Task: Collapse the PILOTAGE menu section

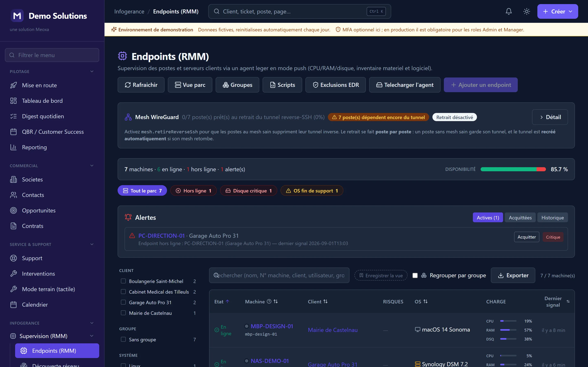Action: (92, 71)
